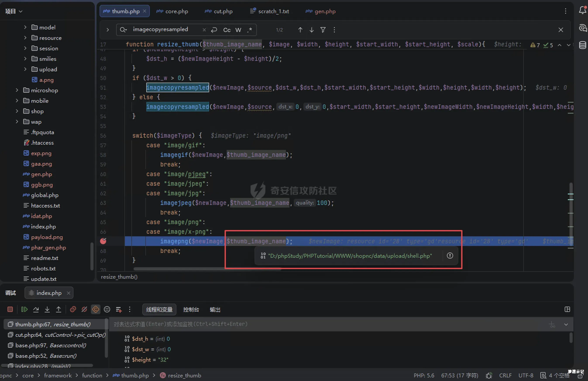This screenshot has width=588, height=381.
Task: Step over current line
Action: click(x=36, y=309)
